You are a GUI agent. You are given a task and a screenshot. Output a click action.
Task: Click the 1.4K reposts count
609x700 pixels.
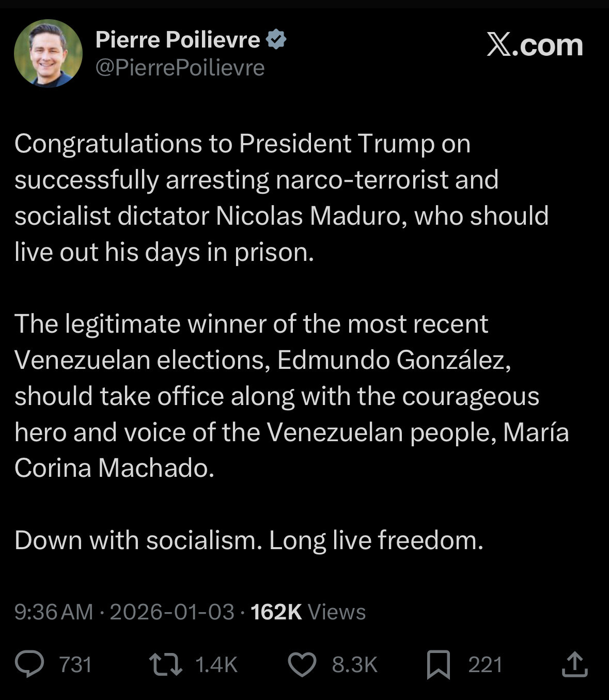tap(216, 664)
